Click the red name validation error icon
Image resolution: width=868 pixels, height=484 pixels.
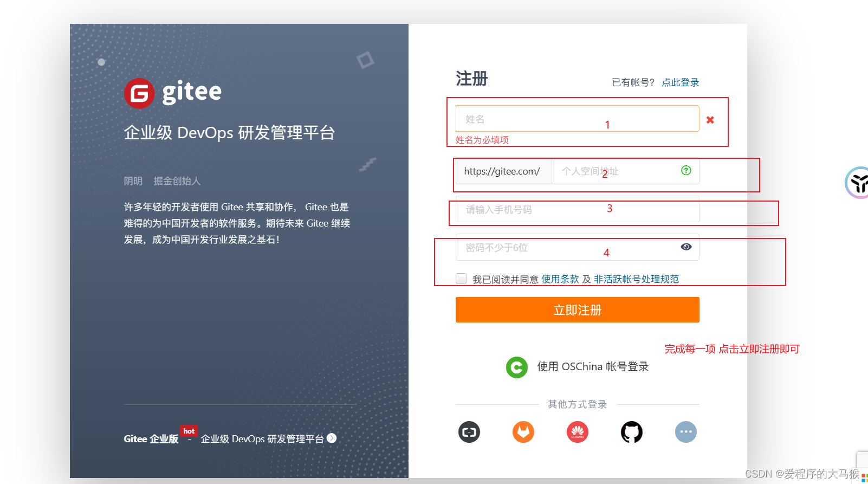click(x=710, y=120)
